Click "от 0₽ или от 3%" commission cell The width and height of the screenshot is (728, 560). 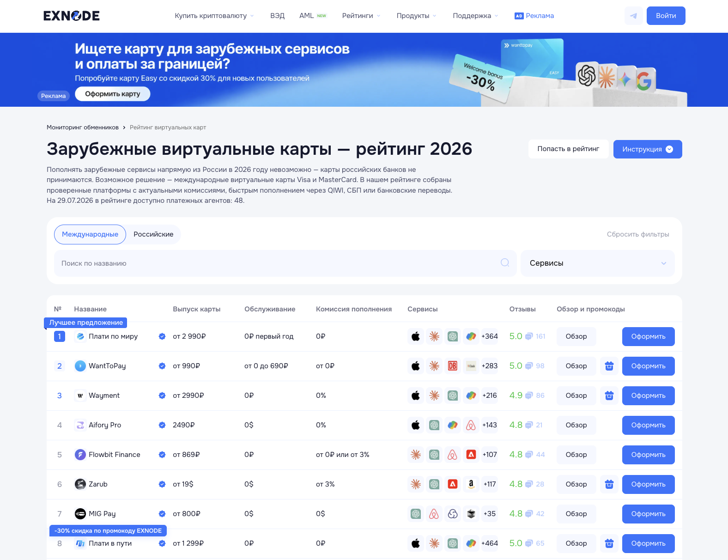tap(343, 455)
